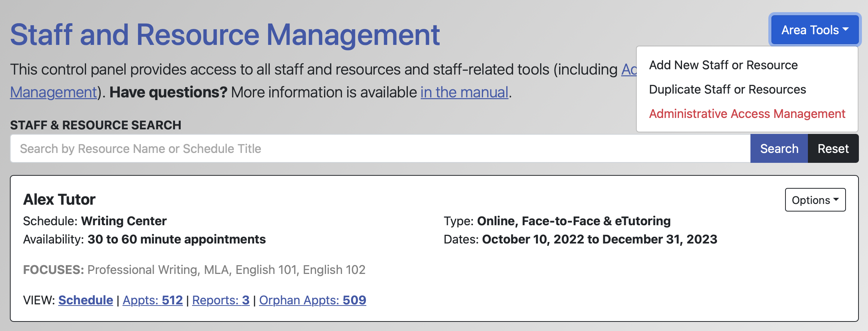Select Add New Staff or Resource
868x331 pixels.
[723, 65]
